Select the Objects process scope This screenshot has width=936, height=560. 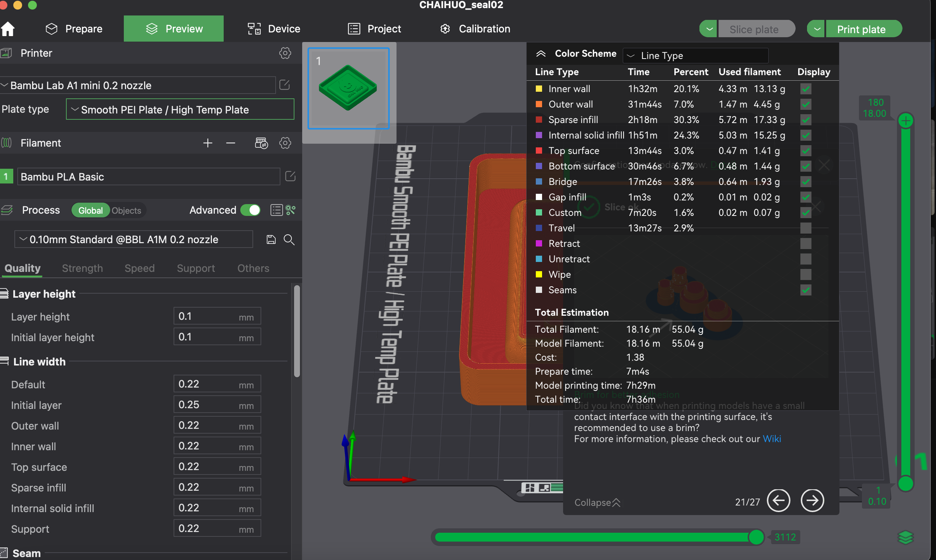126,211
